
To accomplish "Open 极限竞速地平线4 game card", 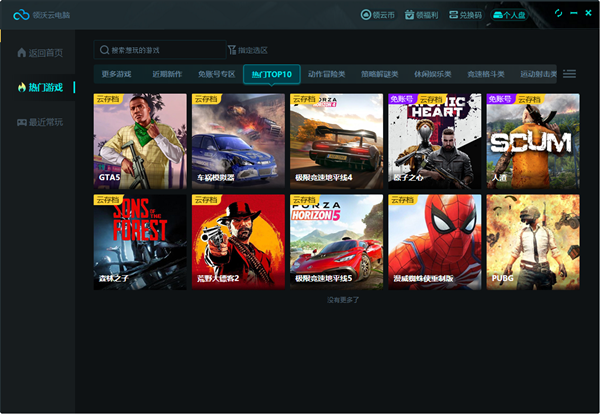I will pos(336,141).
